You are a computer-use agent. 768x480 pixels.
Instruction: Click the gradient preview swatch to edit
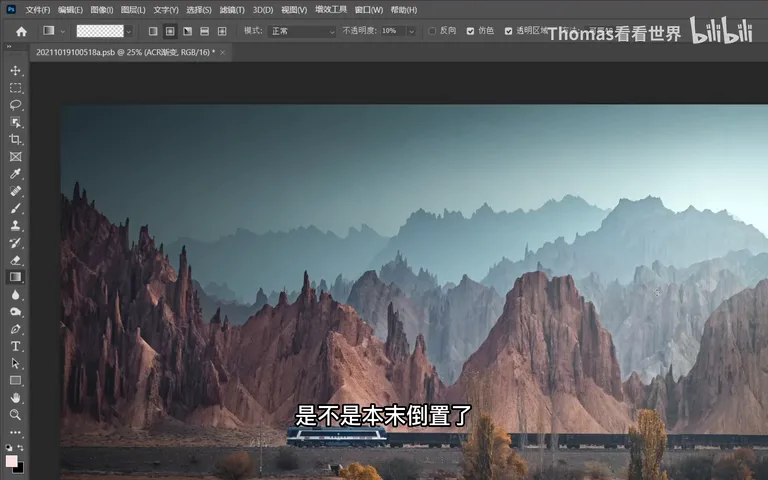click(100, 31)
